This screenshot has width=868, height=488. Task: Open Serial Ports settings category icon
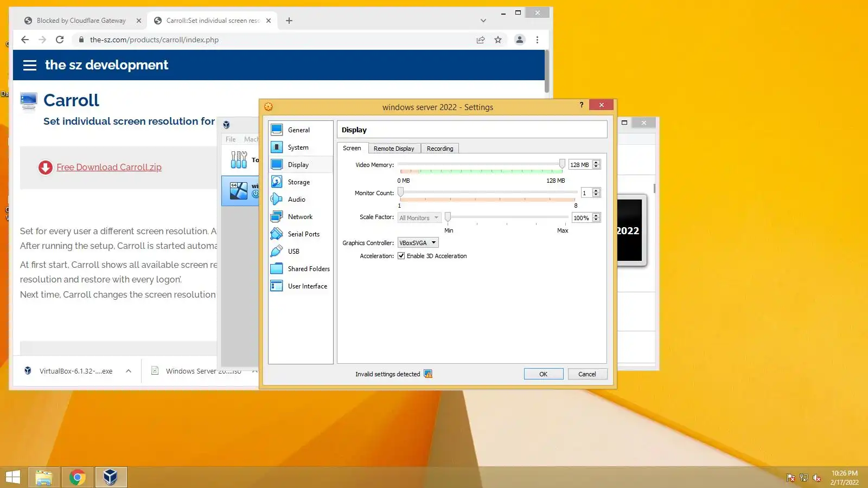[277, 234]
